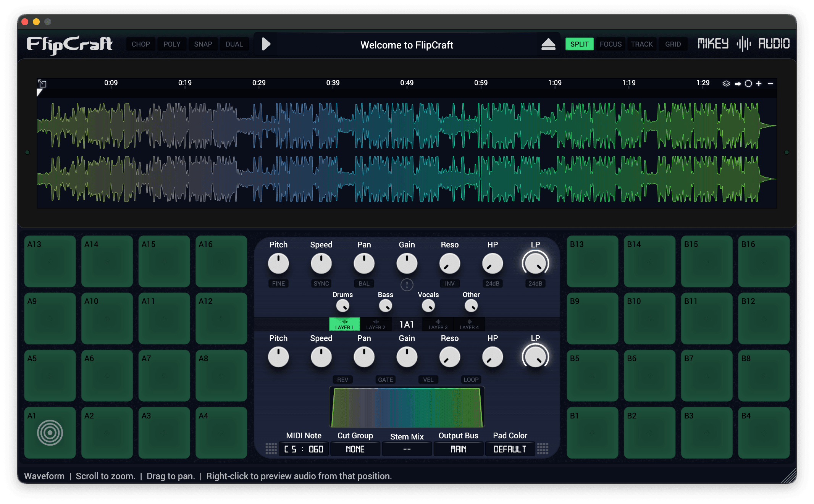Screen dimensions: 814x504
Task: Click the FINE button under Pitch
Action: click(x=278, y=283)
